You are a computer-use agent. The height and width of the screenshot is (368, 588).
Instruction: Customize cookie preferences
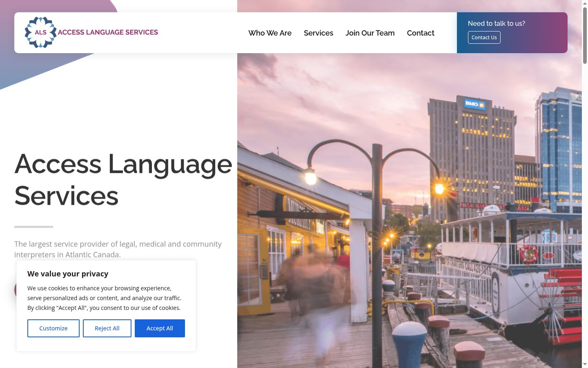tap(53, 328)
